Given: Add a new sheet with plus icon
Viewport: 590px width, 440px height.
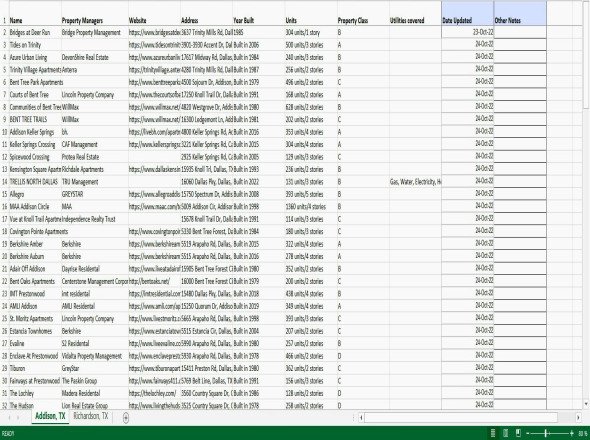Looking at the screenshot, I should 126,417.
